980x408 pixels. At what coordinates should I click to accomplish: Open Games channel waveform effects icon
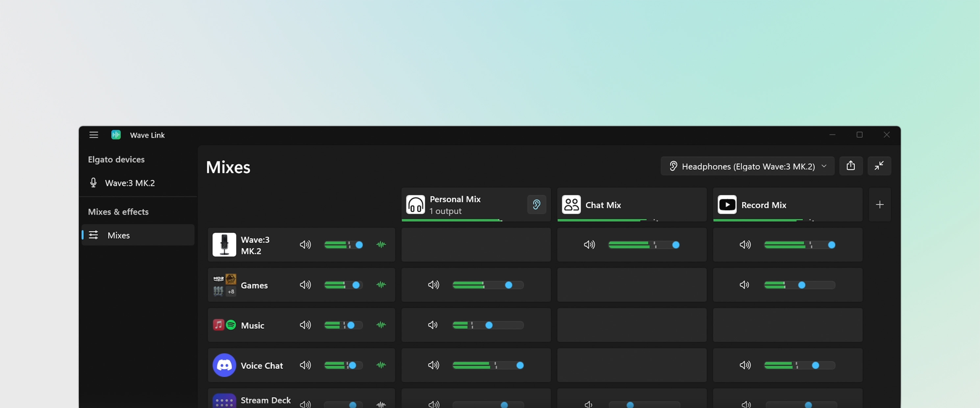coord(381,285)
